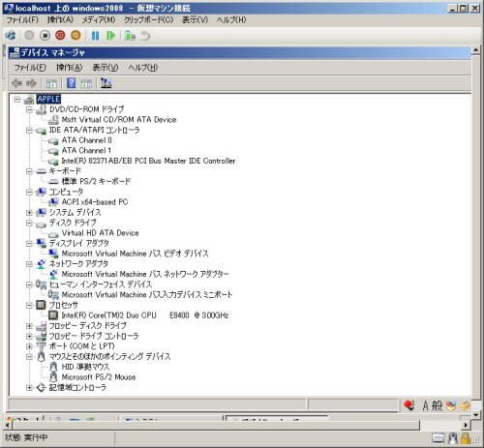
Task: Click the horizontal scrollbar left arrow
Action: (x=8, y=425)
